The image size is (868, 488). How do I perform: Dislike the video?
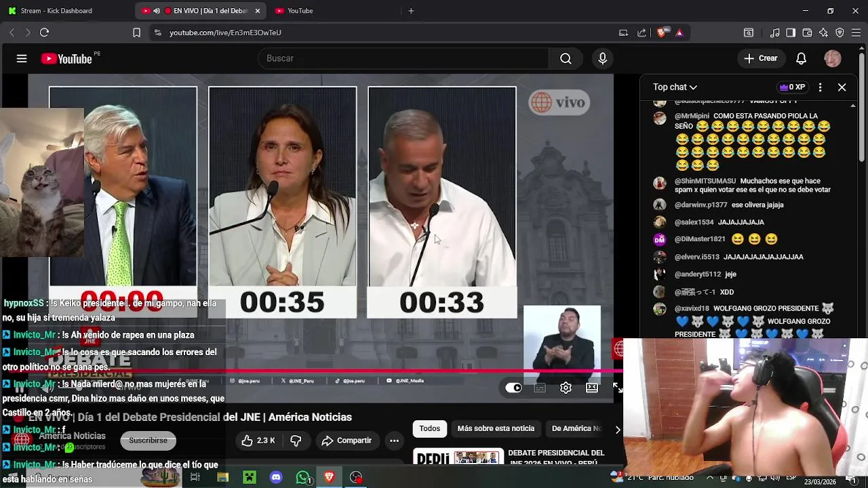296,441
